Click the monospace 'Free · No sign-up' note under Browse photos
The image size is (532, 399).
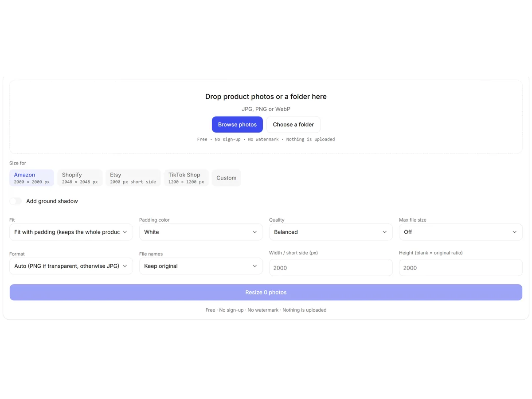click(x=266, y=139)
